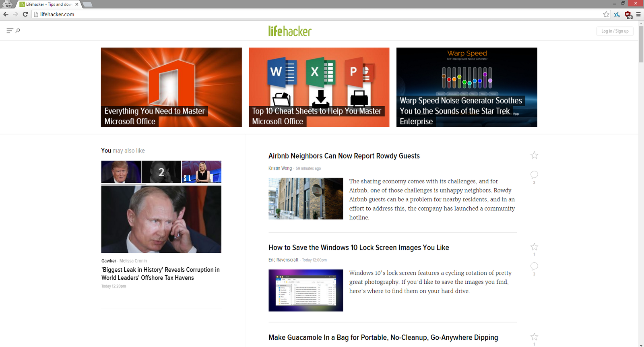Click the Windows 10 lock screen summary text
The height and width of the screenshot is (347, 644).
tap(430, 282)
